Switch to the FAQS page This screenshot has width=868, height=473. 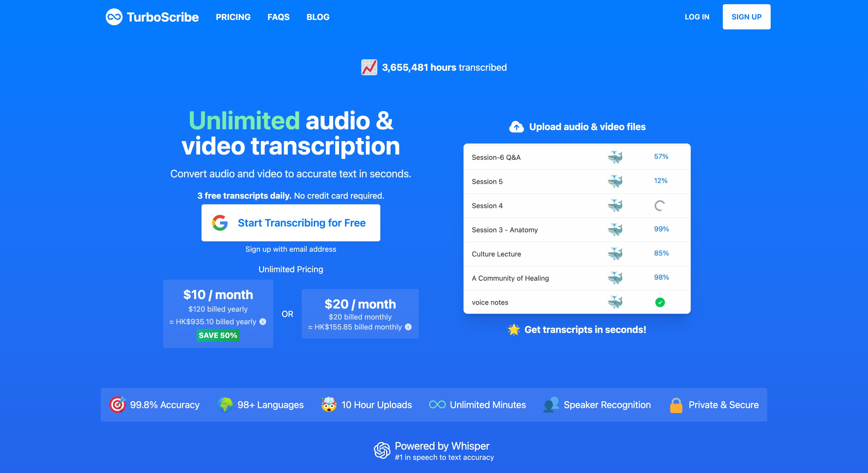coord(278,17)
